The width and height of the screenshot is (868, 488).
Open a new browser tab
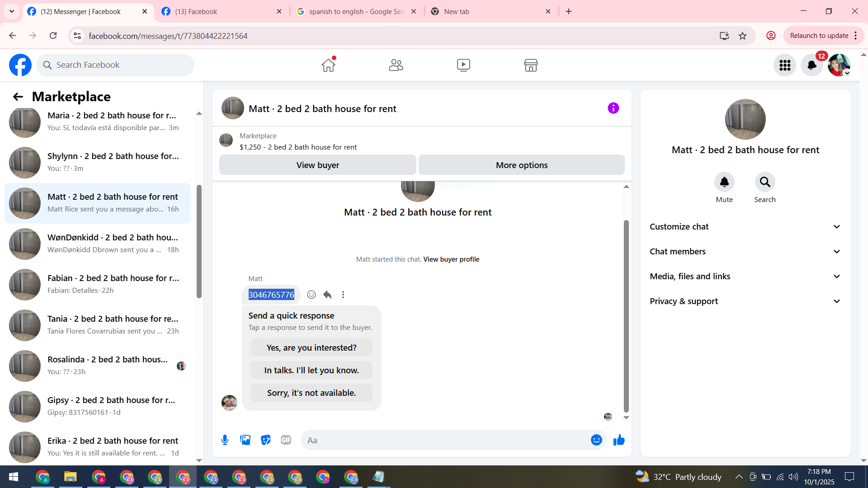[x=569, y=11]
